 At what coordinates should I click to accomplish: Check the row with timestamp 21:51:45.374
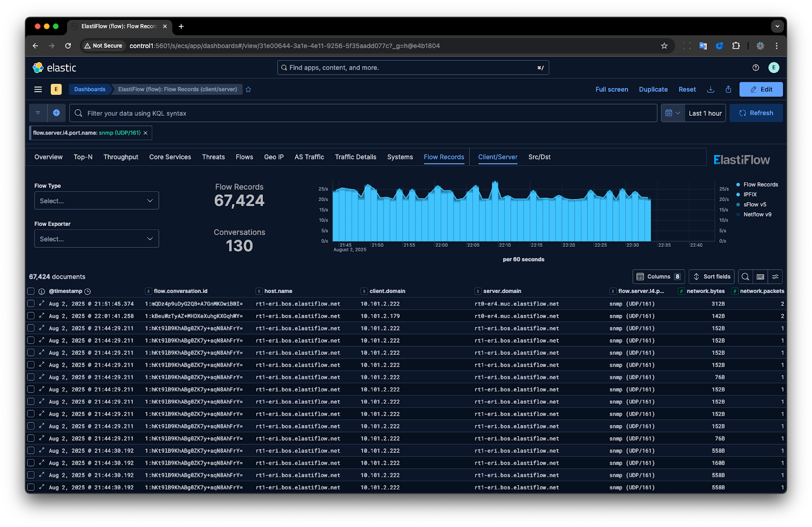click(x=31, y=304)
